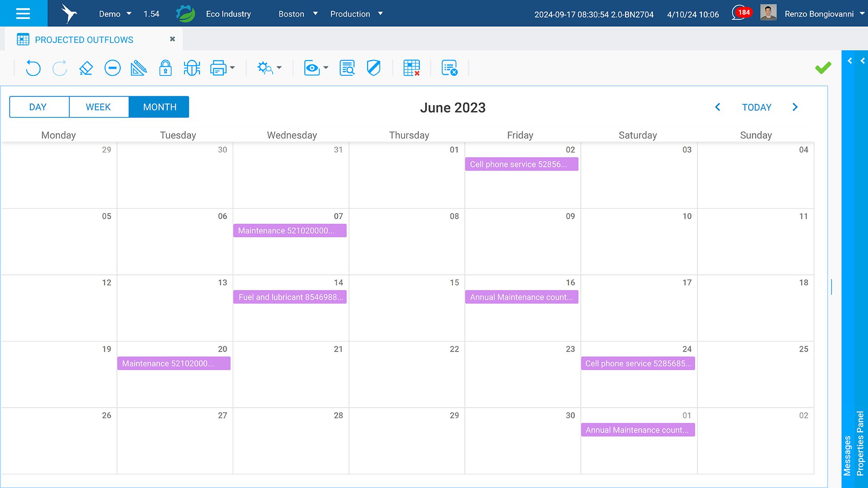Switch calendar to DAY view
Screen dimensions: 868x488
point(38,107)
